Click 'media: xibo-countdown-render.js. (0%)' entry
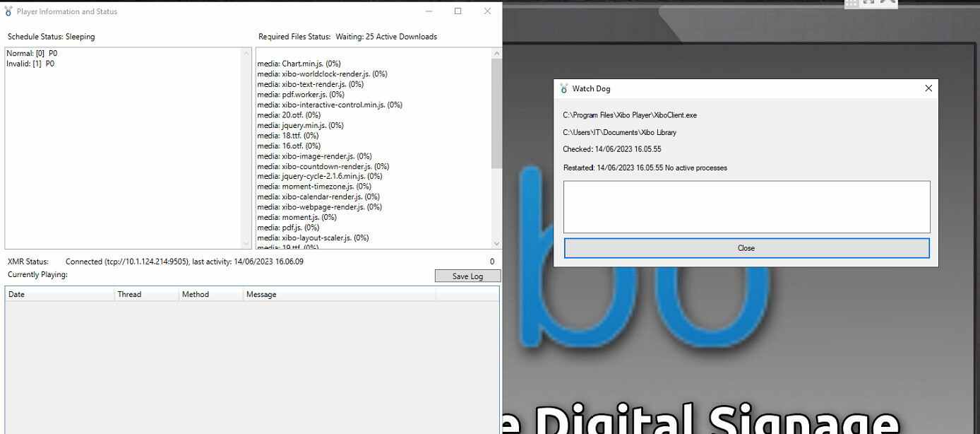The width and height of the screenshot is (980, 434). tap(323, 166)
